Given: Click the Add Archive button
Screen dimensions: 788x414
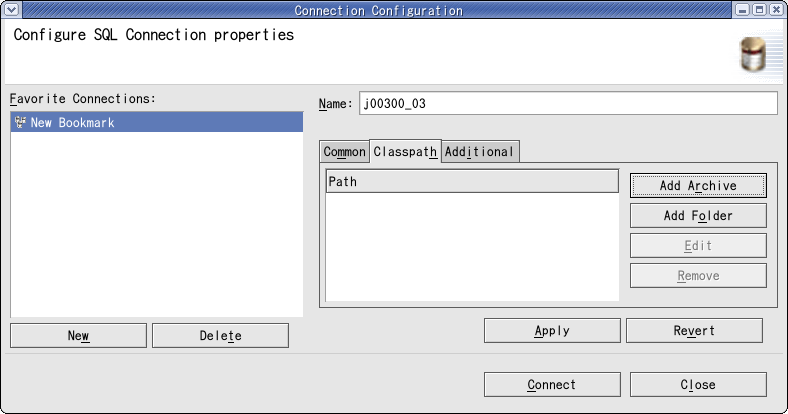Looking at the screenshot, I should click(x=698, y=185).
